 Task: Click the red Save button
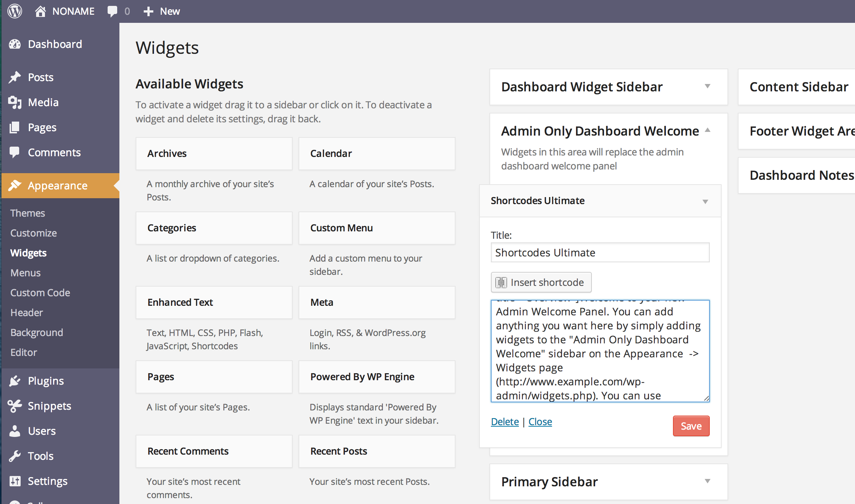pos(691,426)
